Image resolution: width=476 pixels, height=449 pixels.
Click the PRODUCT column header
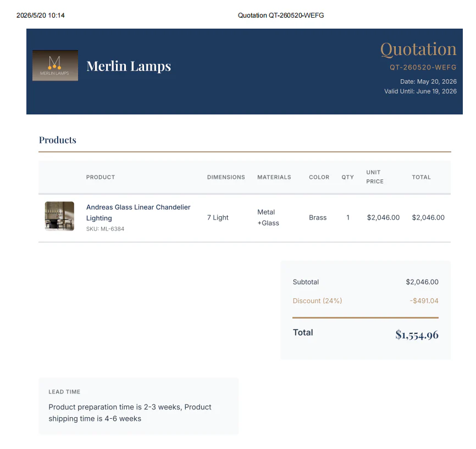coord(101,177)
